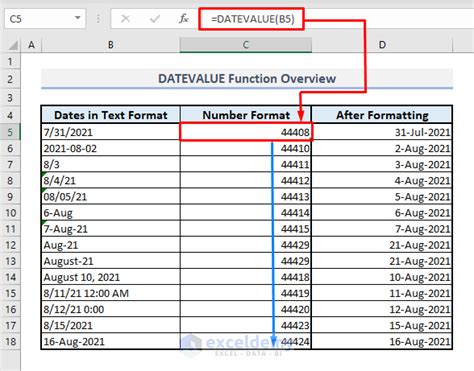
Task: Click the Cancel (X) icon in formula bar
Action: pyautogui.click(x=125, y=19)
